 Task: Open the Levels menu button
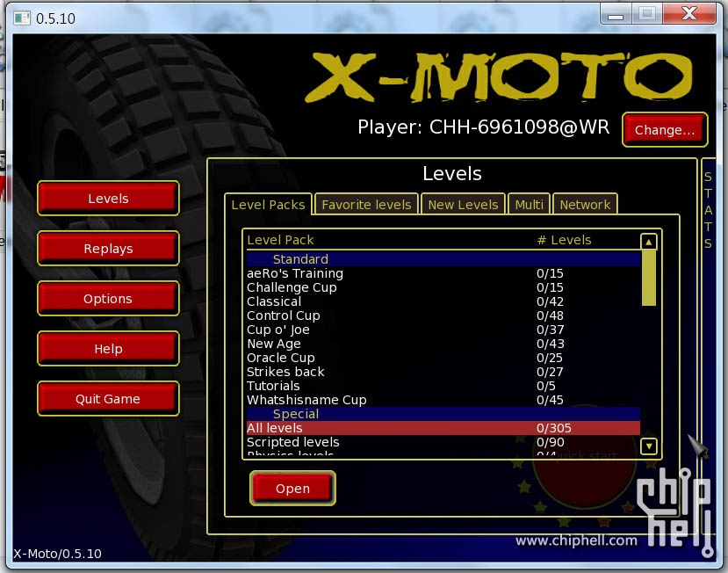coord(108,199)
